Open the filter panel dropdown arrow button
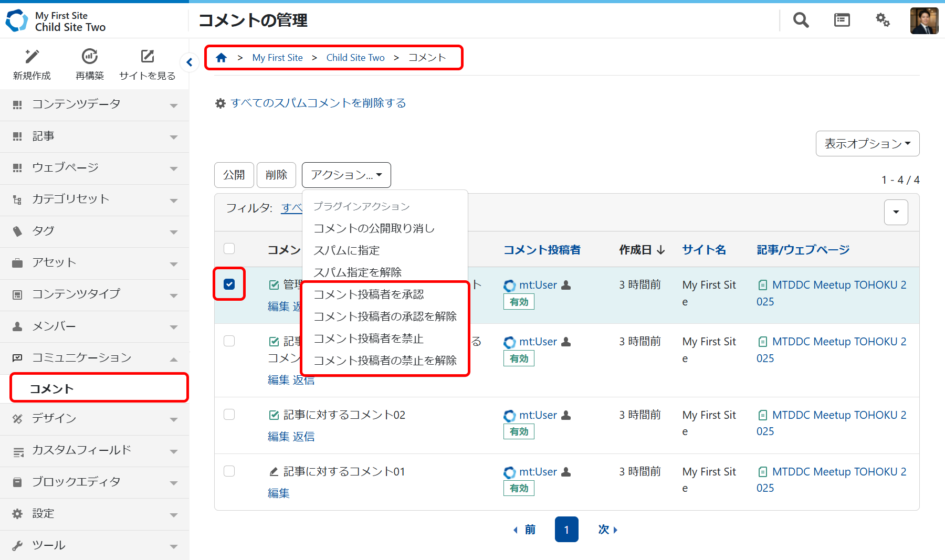The height and width of the screenshot is (560, 945). coord(896,212)
